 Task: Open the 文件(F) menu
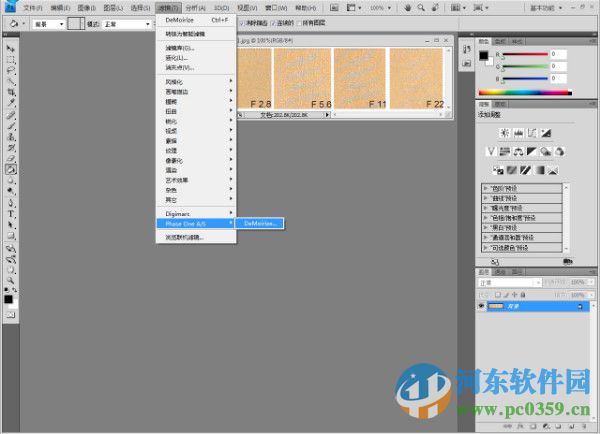[33, 8]
